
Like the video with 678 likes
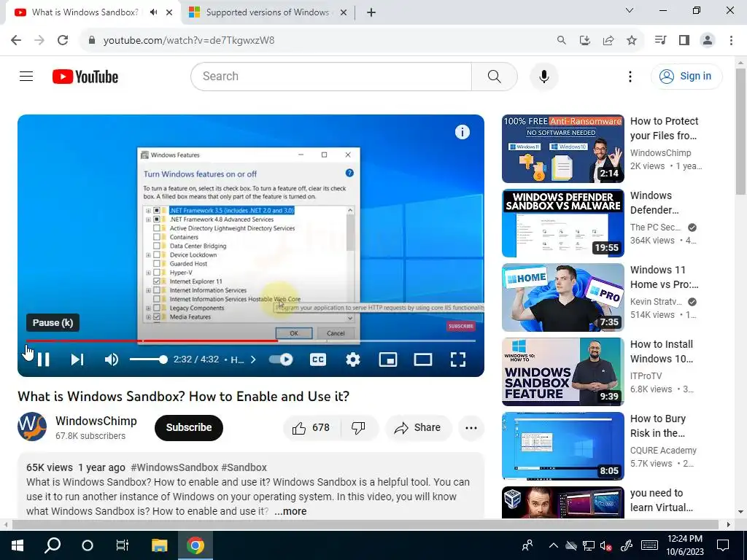[311, 427]
